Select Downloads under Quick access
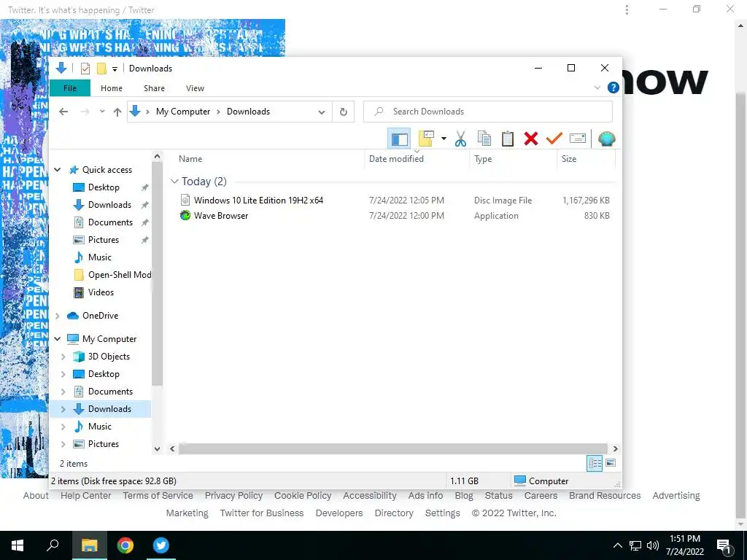The height and width of the screenshot is (560, 747). pos(109,205)
